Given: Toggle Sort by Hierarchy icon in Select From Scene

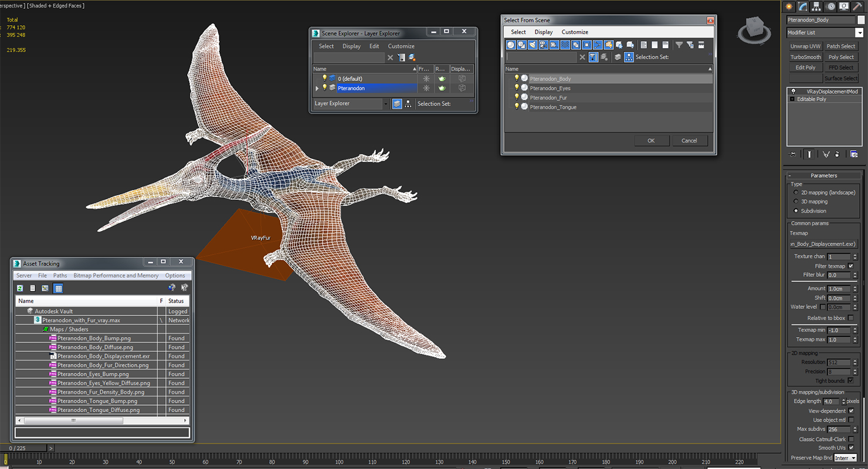Looking at the screenshot, I should pos(629,57).
